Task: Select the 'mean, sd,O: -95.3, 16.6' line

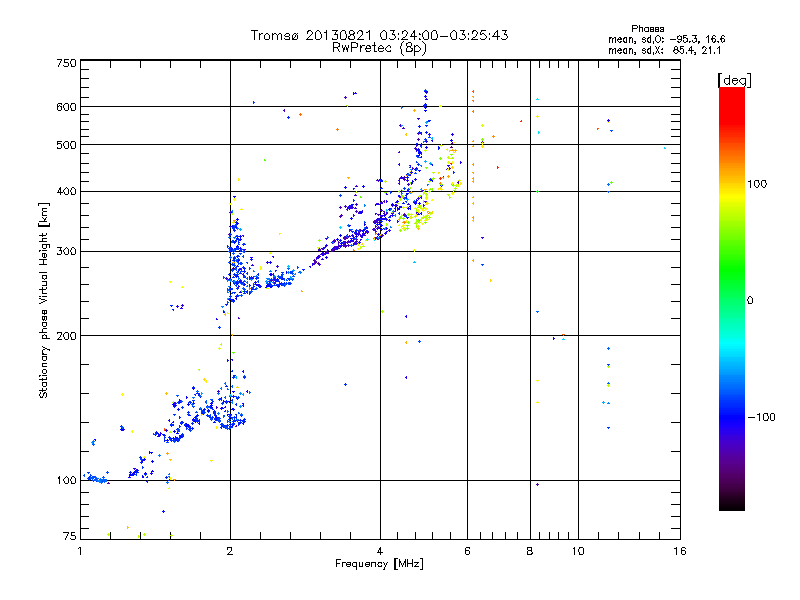Action: pos(666,39)
